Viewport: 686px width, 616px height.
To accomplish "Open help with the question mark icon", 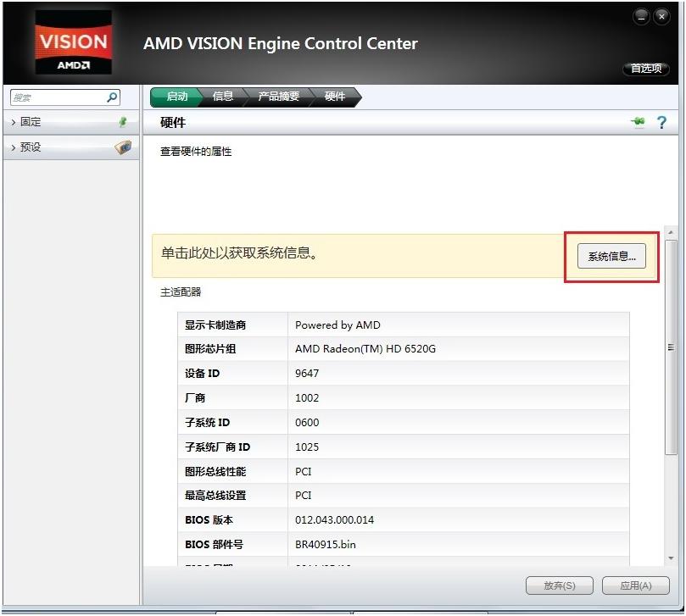I will tap(662, 122).
